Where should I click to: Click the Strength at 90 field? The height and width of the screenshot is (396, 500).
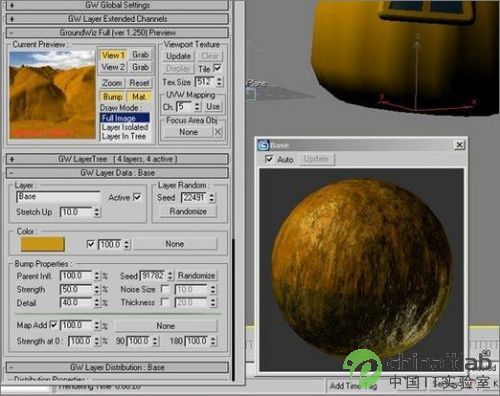pos(139,341)
